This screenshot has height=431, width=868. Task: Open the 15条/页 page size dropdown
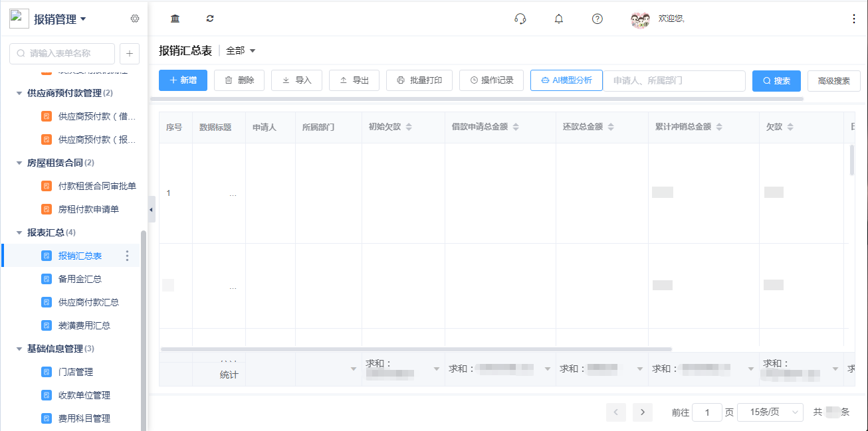click(x=770, y=412)
